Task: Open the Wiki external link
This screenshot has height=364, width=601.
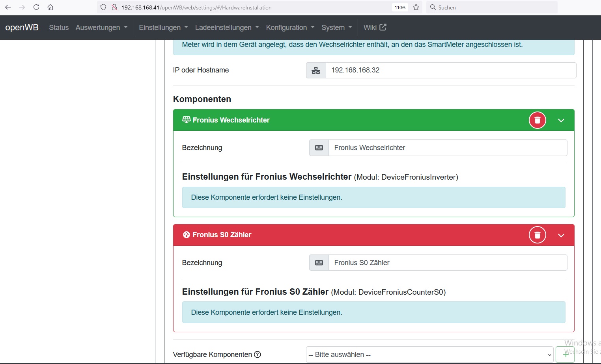Action: coord(375,27)
